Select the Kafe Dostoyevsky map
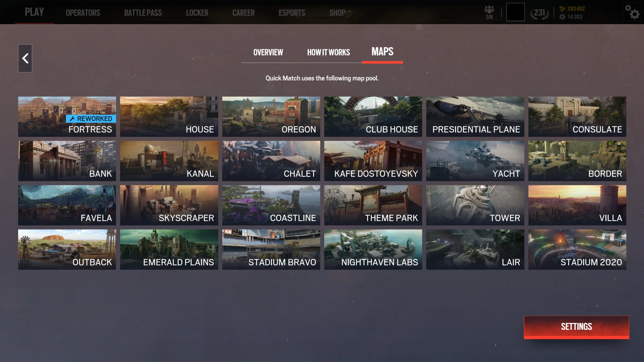The width and height of the screenshot is (644, 362). click(x=373, y=161)
